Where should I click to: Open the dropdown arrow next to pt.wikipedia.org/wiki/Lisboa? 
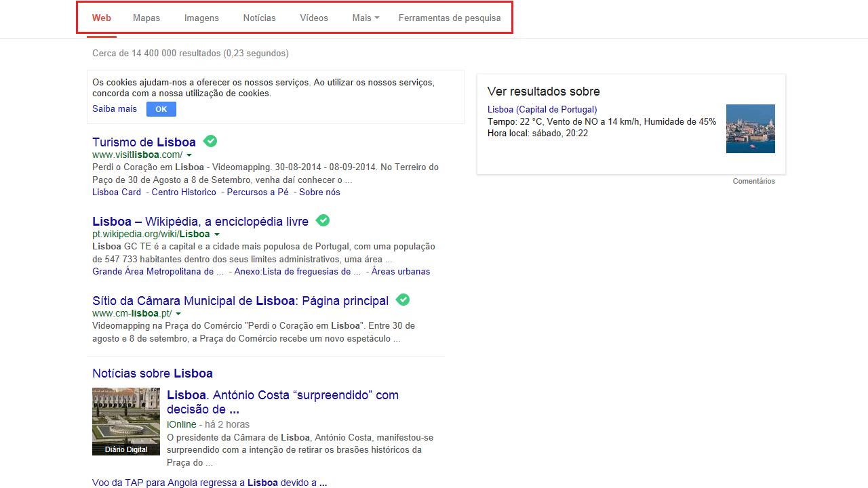pyautogui.click(x=217, y=235)
